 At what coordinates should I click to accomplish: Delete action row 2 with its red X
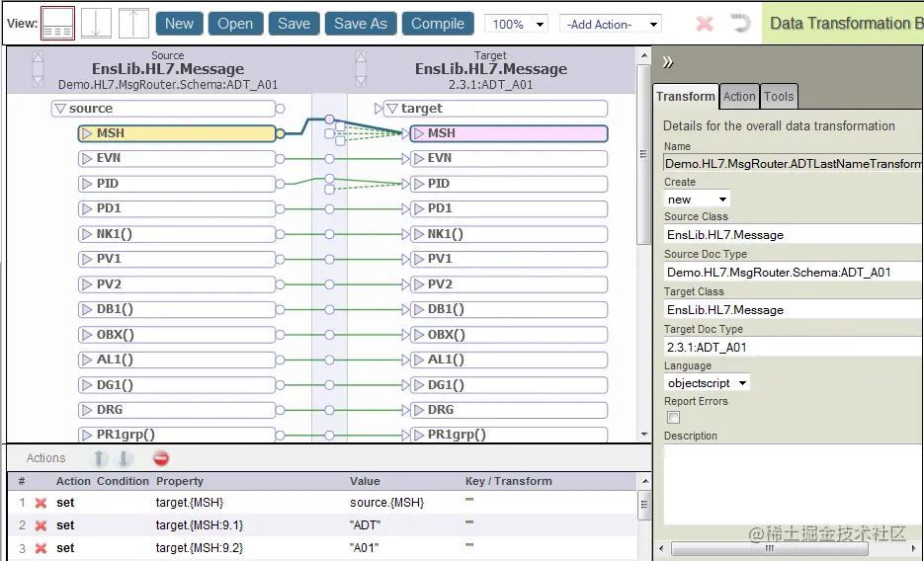point(41,525)
